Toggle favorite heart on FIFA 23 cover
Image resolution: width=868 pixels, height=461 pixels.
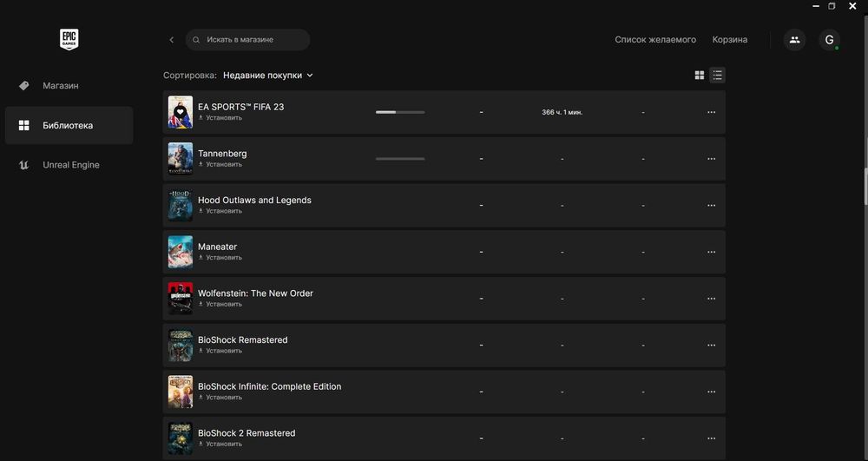tap(180, 112)
